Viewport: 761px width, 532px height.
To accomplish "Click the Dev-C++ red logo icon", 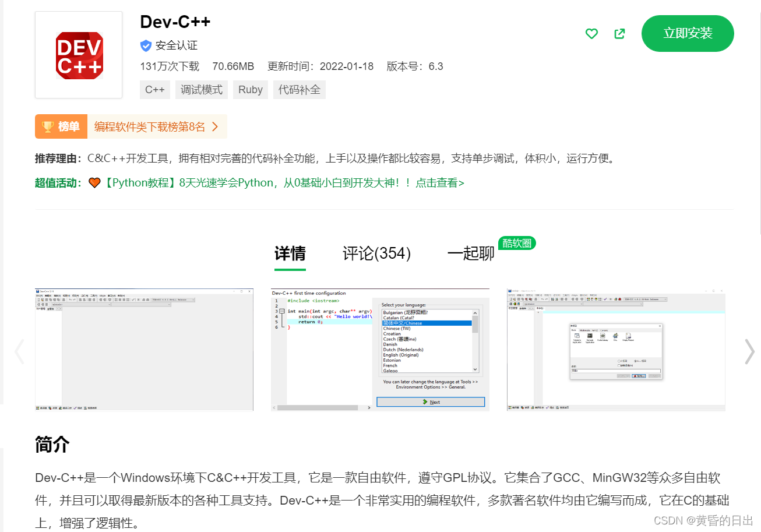I will click(x=79, y=55).
